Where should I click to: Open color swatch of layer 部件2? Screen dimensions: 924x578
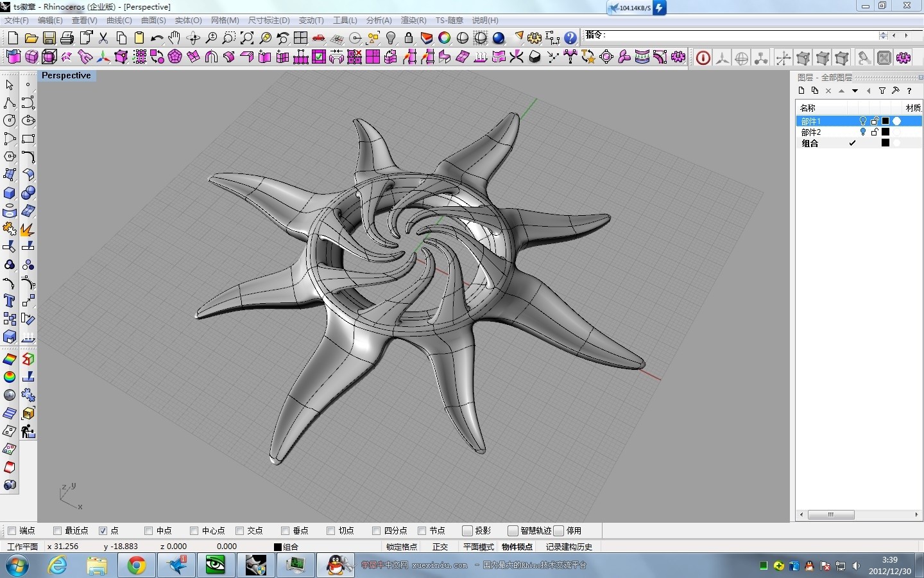(886, 132)
